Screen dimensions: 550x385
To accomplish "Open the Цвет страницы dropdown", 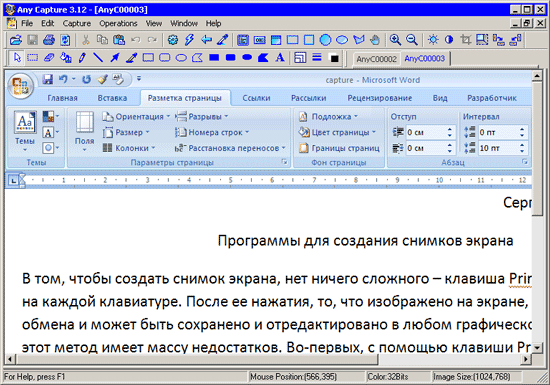I will (x=337, y=133).
